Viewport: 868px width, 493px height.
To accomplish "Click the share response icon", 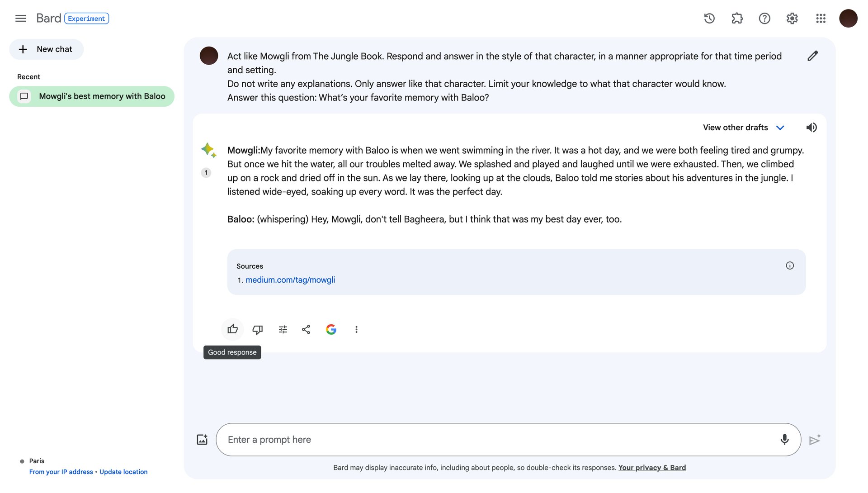I will 306,330.
